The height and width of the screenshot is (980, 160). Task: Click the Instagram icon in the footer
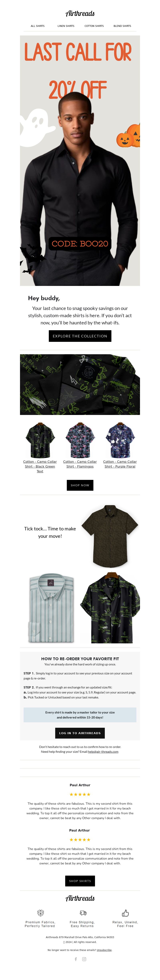tap(84, 959)
